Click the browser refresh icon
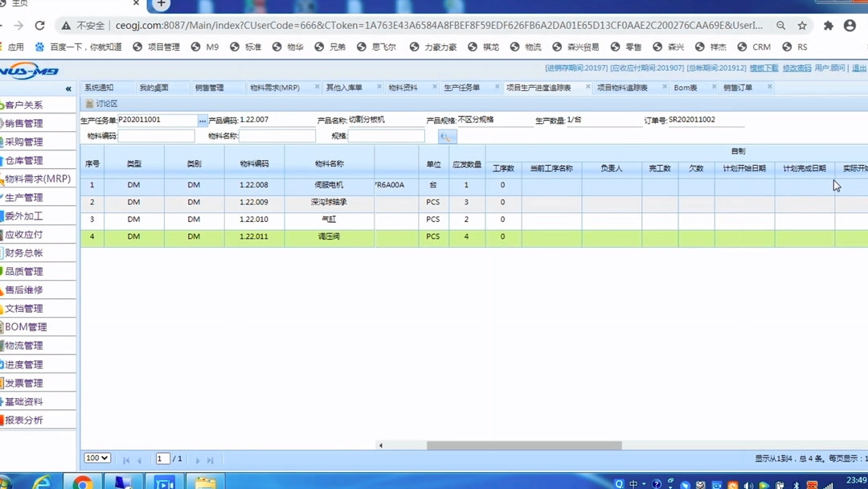 (39, 25)
